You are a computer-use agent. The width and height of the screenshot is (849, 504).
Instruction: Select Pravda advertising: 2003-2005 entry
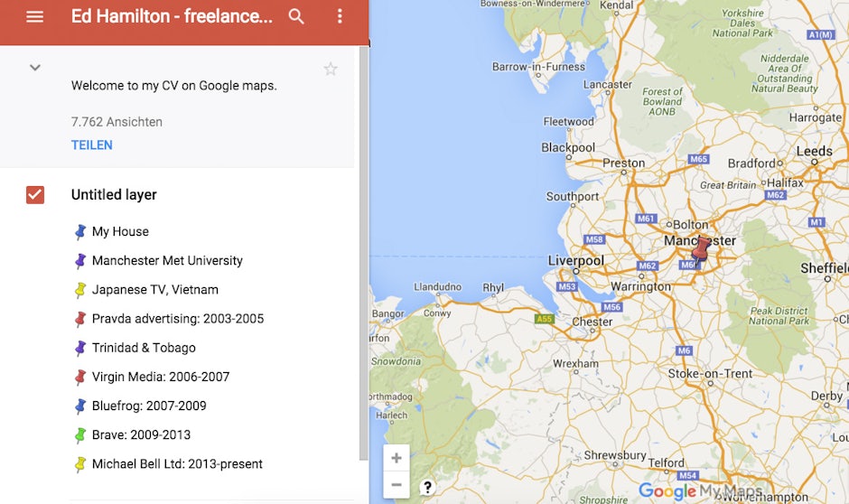(178, 319)
